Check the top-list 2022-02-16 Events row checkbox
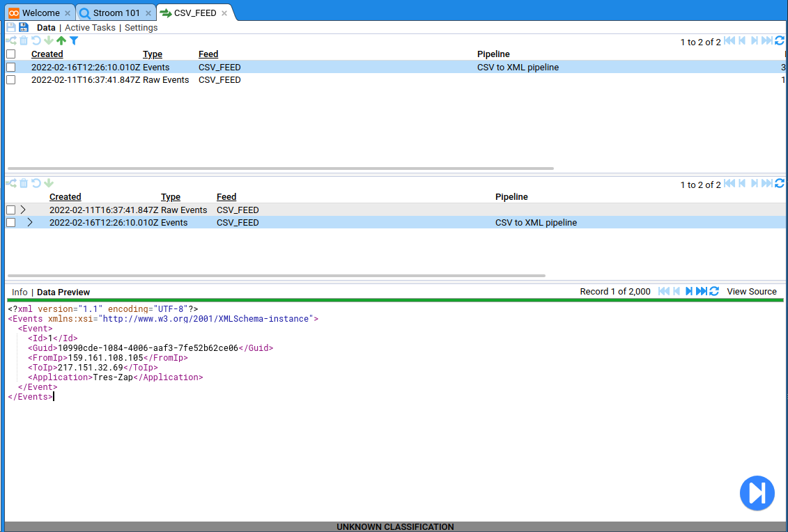 10,68
